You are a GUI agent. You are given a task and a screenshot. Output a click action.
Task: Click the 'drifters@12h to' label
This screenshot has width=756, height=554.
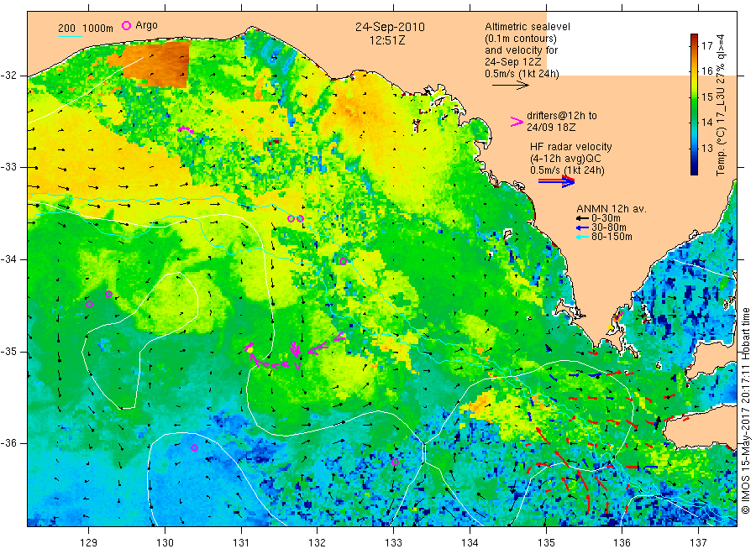(x=562, y=116)
